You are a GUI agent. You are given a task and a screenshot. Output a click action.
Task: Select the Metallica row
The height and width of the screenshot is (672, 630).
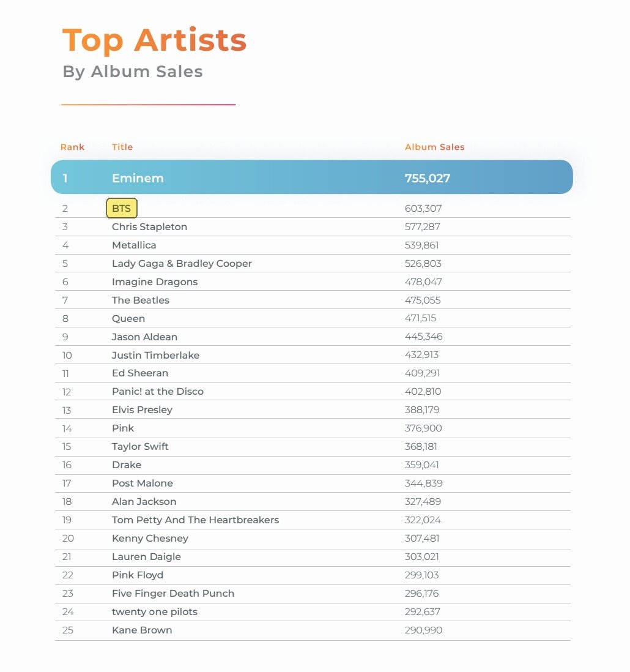313,245
